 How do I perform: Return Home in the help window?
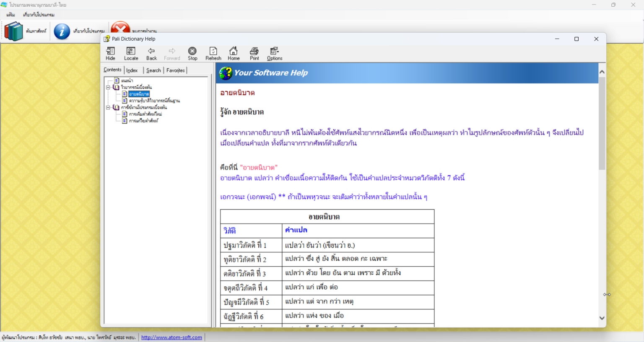tap(234, 53)
